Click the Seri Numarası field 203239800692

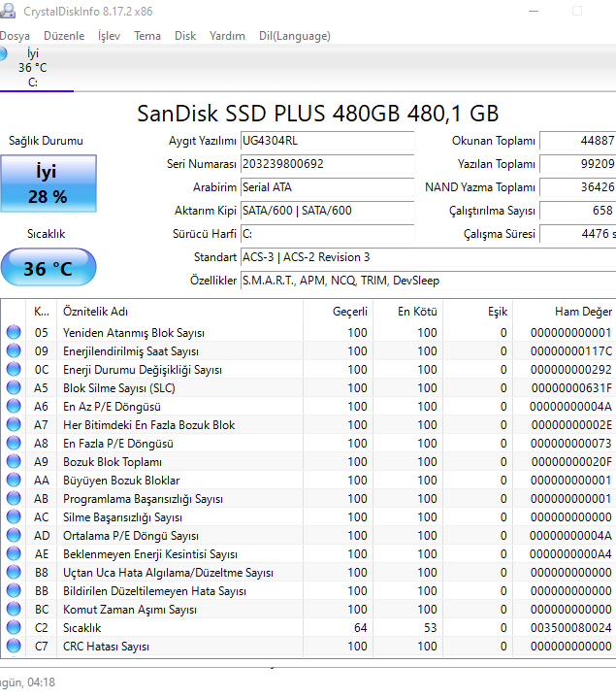(327, 164)
